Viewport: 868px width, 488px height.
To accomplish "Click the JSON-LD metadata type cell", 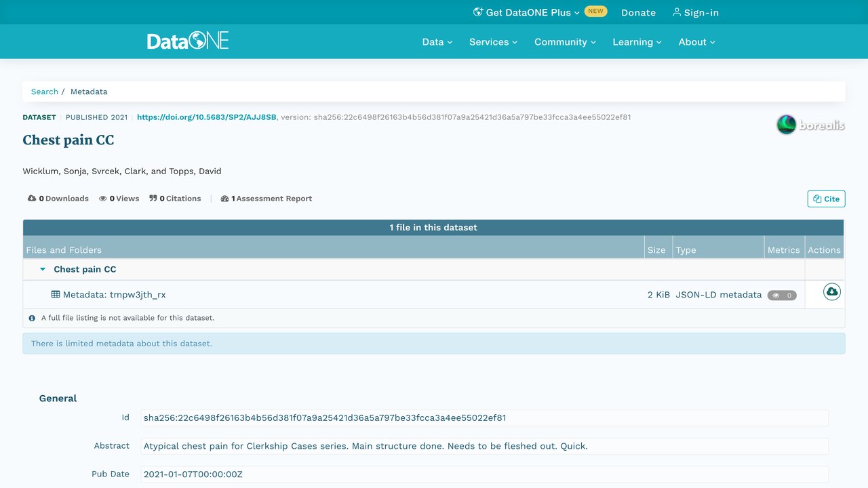I will pyautogui.click(x=719, y=295).
